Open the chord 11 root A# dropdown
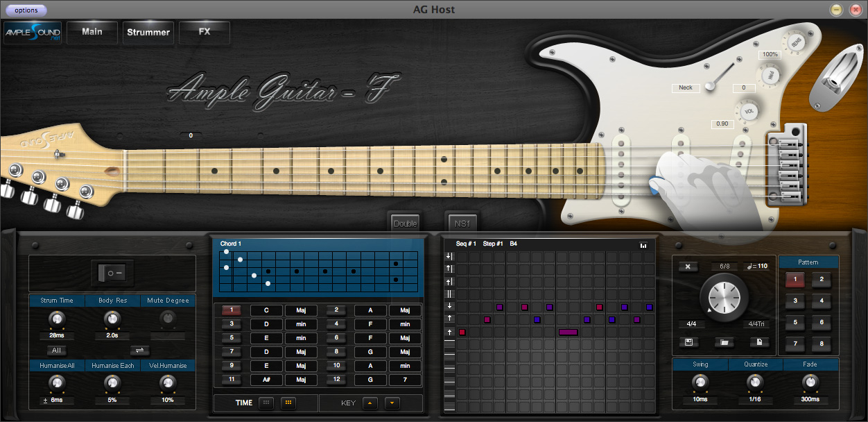The width and height of the screenshot is (868, 422). click(266, 380)
